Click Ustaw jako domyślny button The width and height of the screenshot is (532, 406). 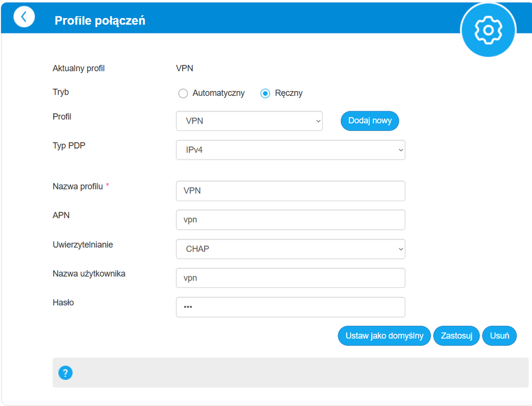384,336
